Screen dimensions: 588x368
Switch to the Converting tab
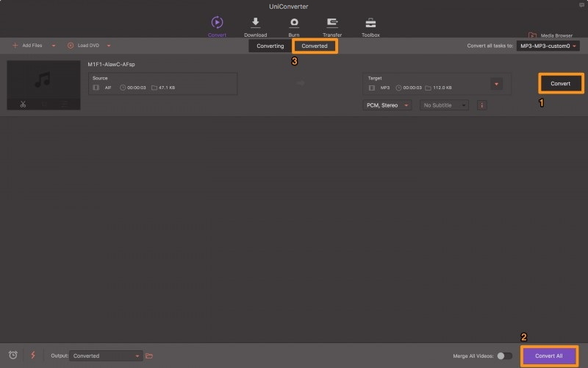pyautogui.click(x=270, y=46)
